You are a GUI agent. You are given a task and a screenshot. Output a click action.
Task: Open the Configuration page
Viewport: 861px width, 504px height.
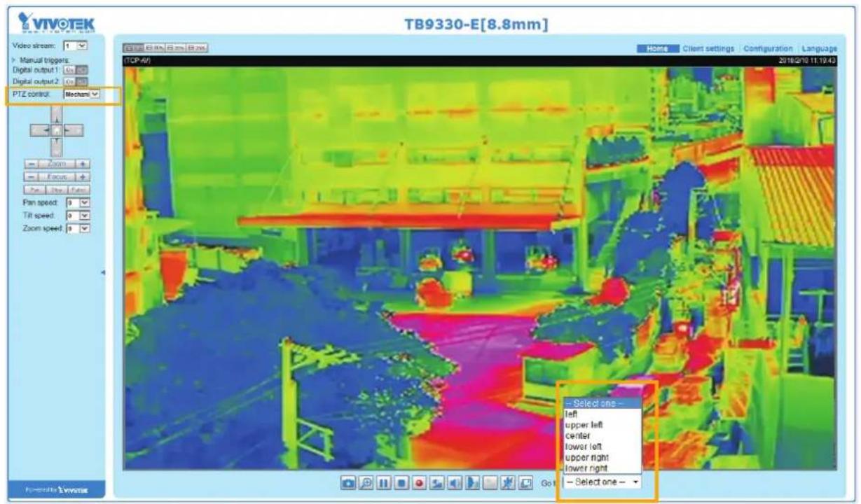(x=768, y=48)
